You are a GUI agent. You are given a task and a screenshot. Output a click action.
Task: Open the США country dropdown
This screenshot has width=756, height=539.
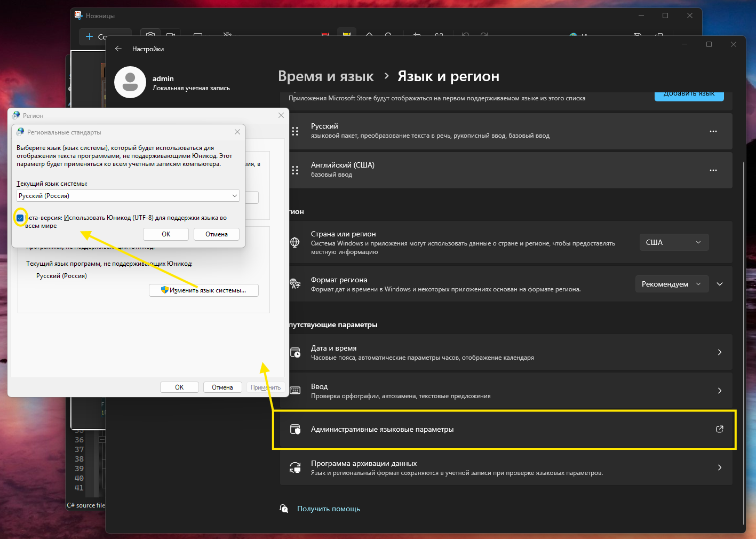pos(673,242)
